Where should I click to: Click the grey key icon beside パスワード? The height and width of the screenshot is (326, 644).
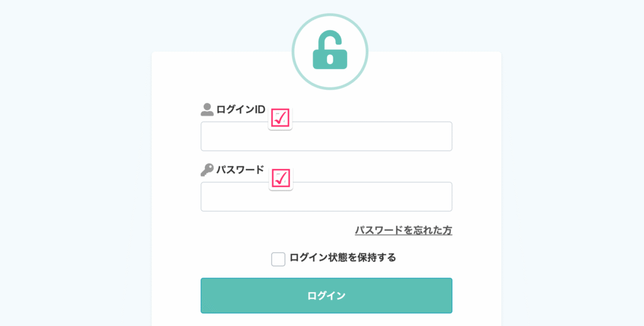(x=207, y=170)
